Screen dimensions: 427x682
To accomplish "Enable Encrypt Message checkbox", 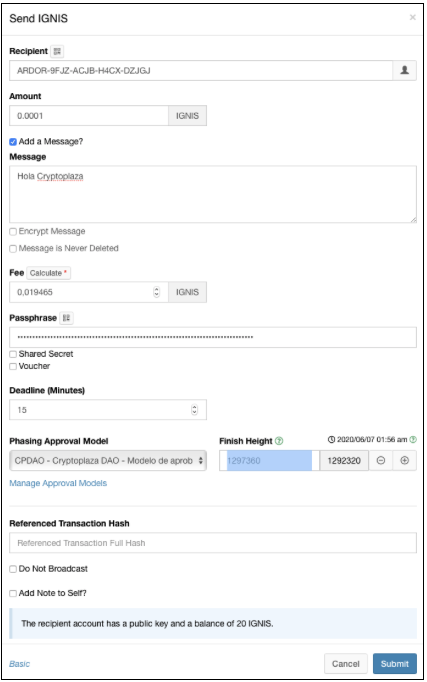I will [x=13, y=232].
